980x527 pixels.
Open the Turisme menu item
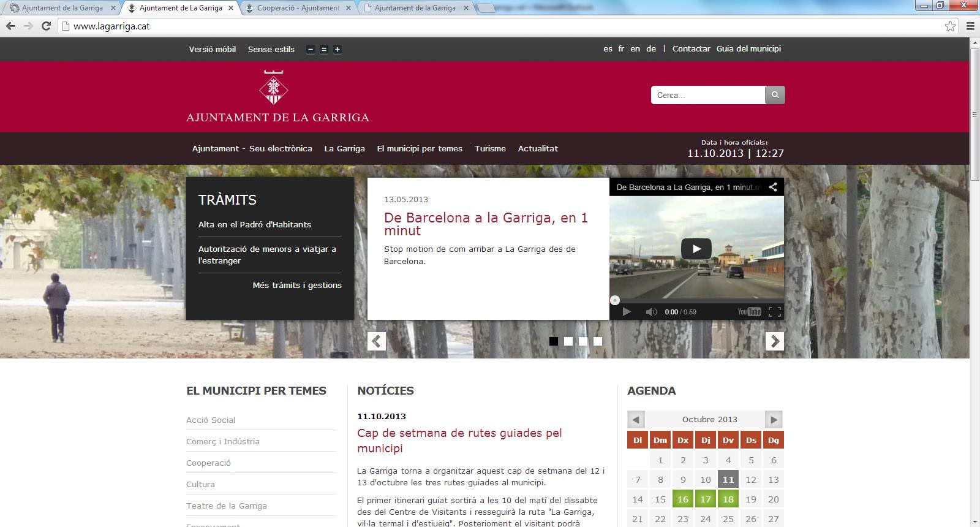490,148
